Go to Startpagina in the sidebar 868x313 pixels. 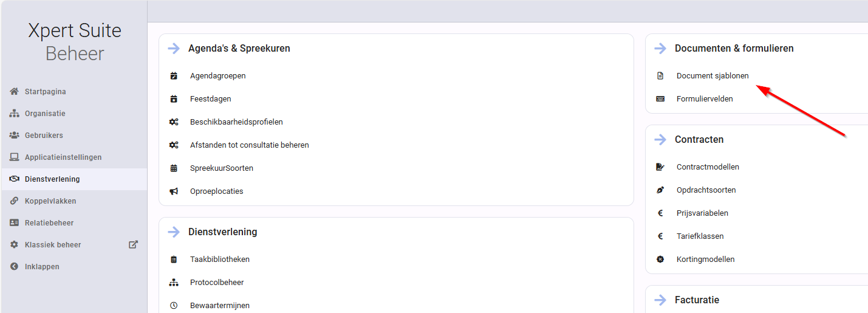click(x=46, y=92)
